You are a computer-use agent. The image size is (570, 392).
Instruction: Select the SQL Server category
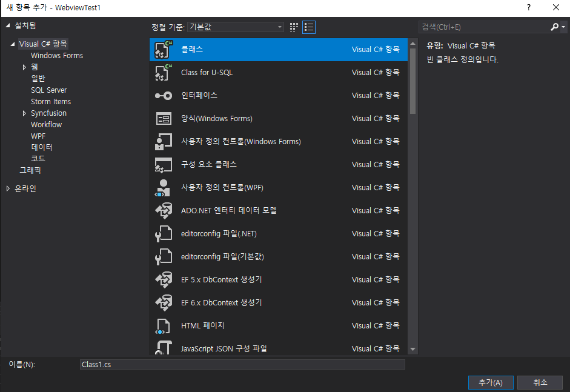48,90
